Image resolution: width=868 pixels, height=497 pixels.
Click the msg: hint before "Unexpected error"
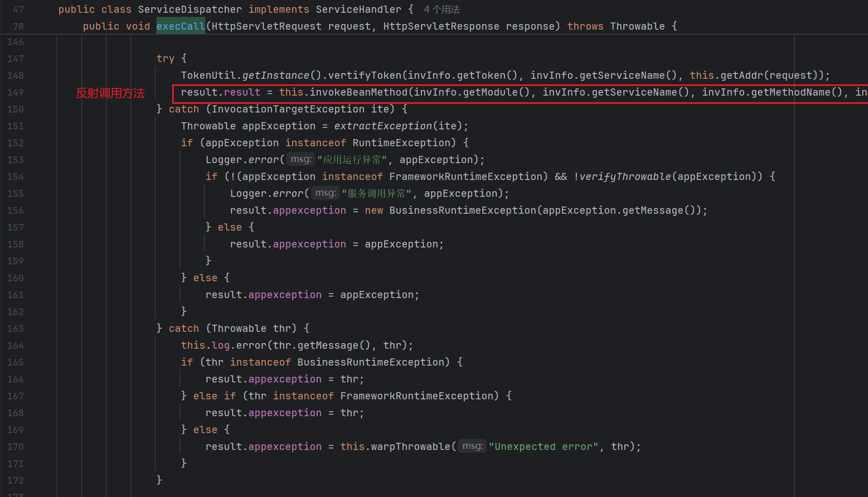(x=472, y=446)
